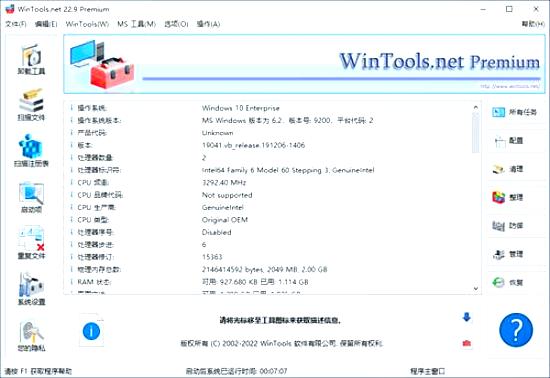Image resolution: width=550 pixels, height=378 pixels.
Task: Select the 3292.40 MHz CPU frequency value
Action: click(224, 183)
